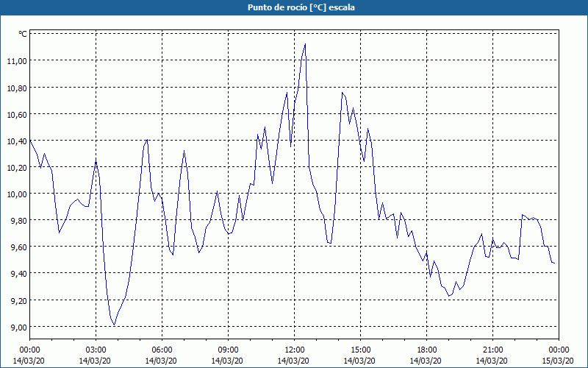Click the dew point peak above 11,00
The width and height of the screenshot is (588, 368).
point(305,45)
